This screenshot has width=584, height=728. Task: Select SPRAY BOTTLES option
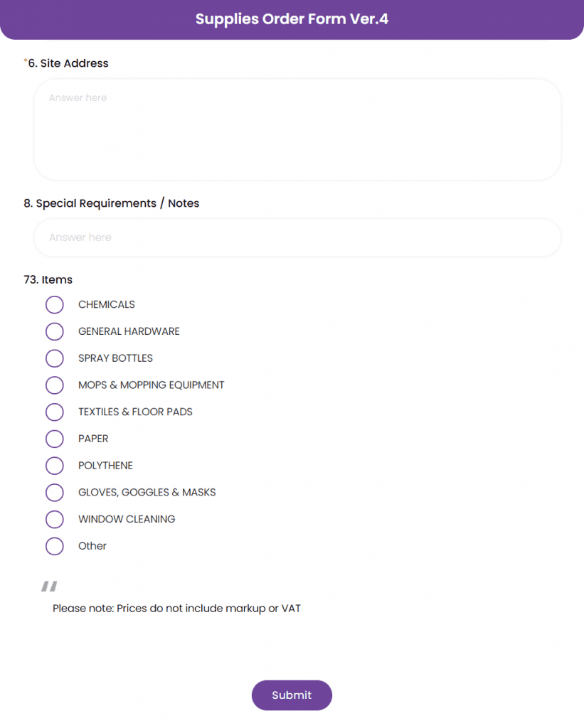[55, 358]
